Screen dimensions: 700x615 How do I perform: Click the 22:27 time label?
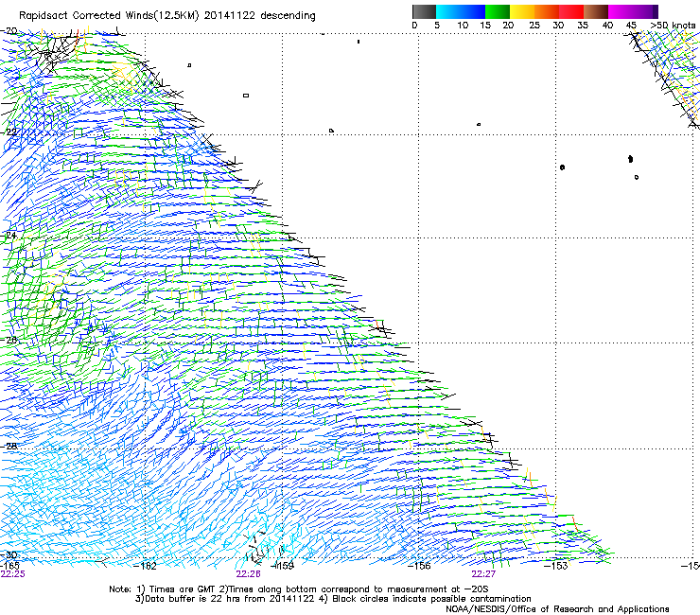coord(483,574)
